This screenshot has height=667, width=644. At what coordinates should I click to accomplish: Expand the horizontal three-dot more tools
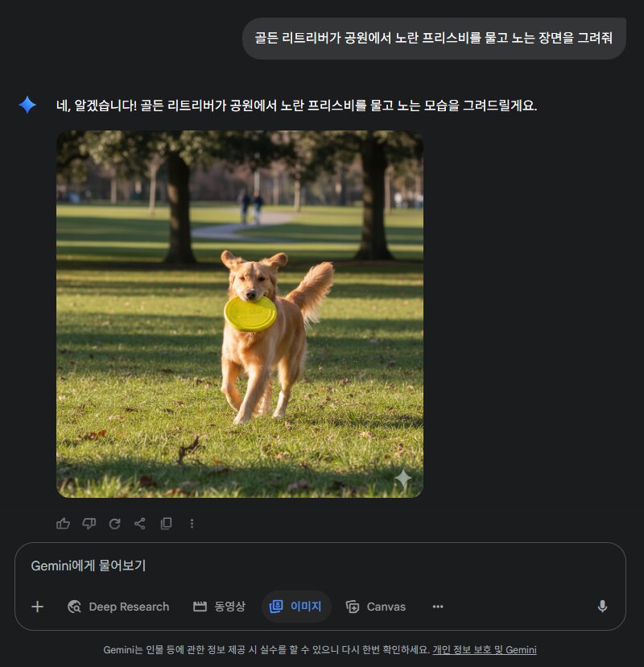point(438,607)
